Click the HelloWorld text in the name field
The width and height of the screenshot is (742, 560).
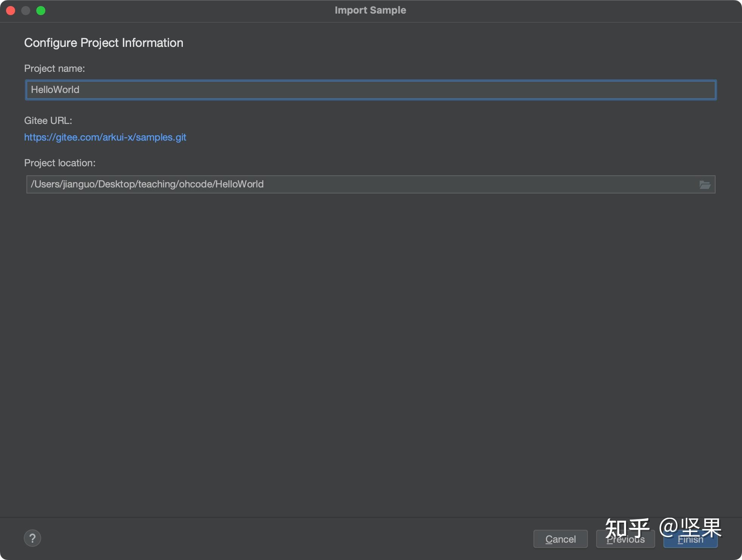55,90
